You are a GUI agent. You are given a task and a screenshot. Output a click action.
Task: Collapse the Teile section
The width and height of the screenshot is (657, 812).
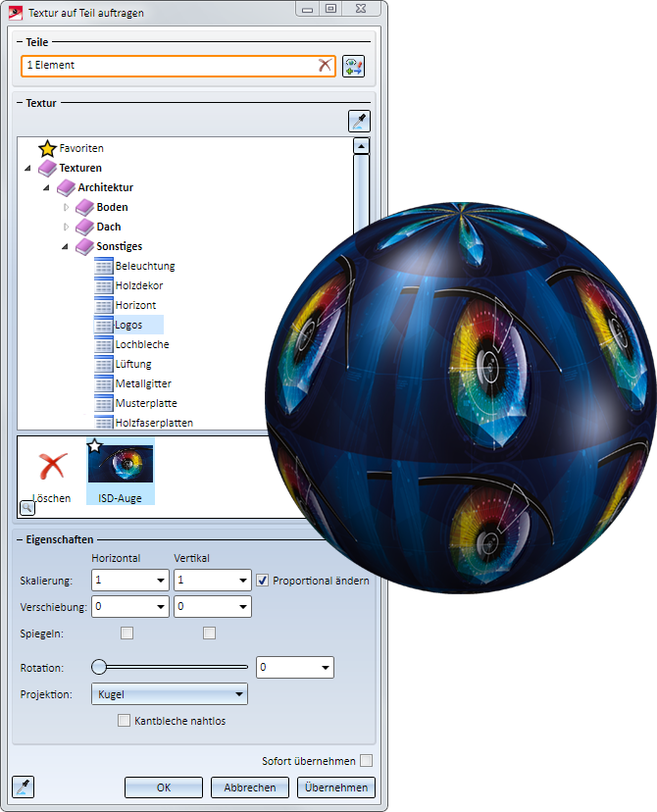20,42
